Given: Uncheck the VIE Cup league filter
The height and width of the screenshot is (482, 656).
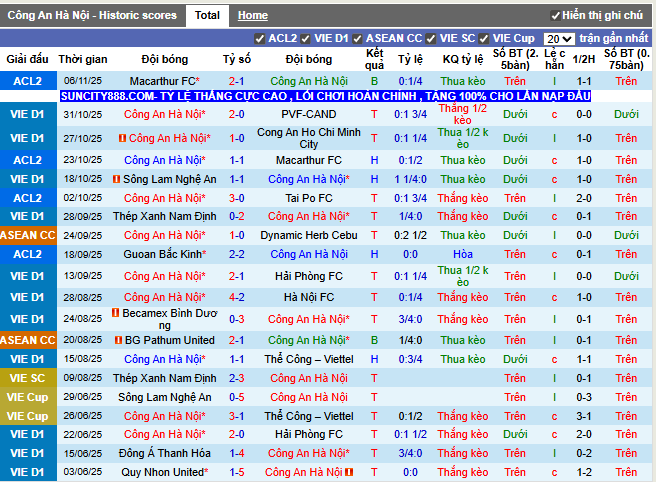Looking at the screenshot, I should (484, 39).
